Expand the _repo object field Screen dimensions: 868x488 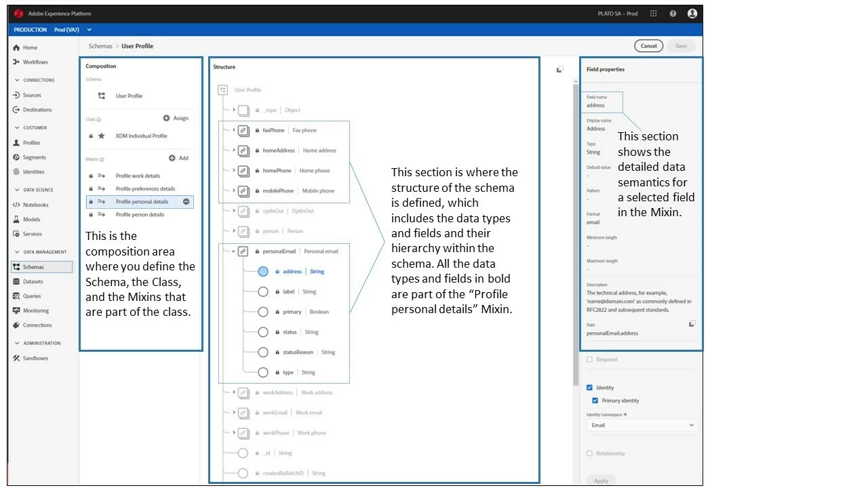pyautogui.click(x=234, y=110)
